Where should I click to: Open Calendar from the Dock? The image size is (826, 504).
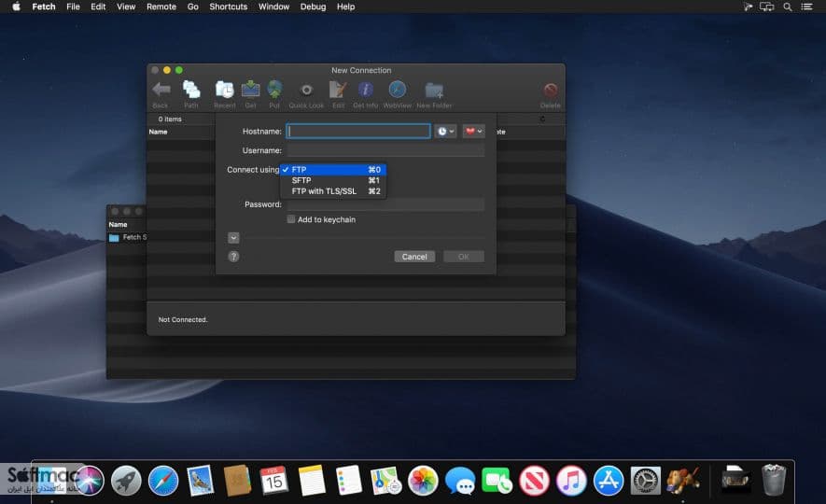click(273, 481)
